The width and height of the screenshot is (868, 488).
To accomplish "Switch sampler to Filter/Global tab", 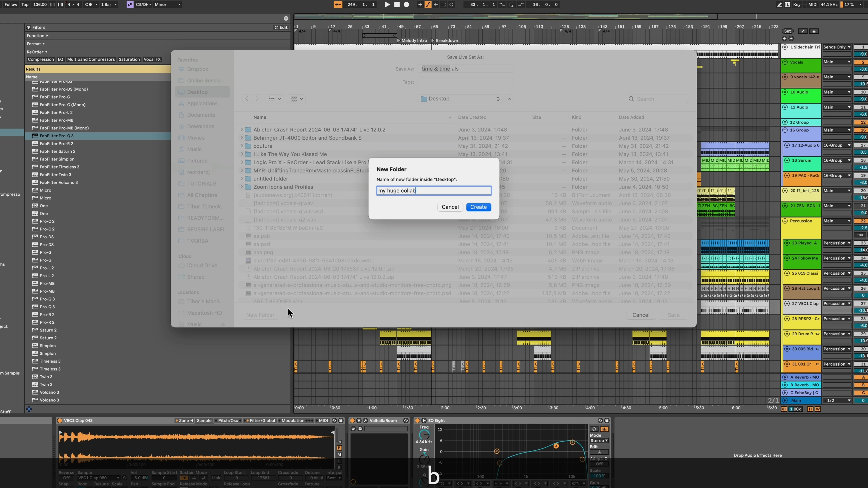I will [259, 420].
